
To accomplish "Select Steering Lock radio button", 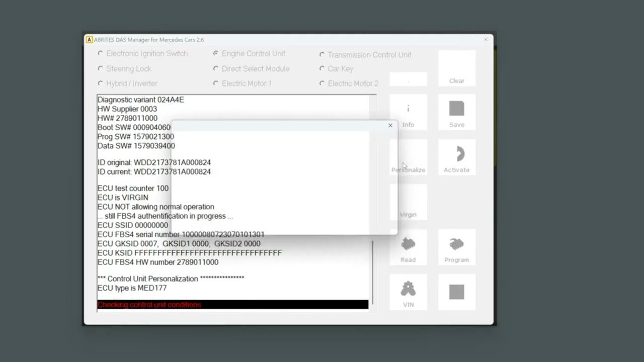I will (101, 68).
